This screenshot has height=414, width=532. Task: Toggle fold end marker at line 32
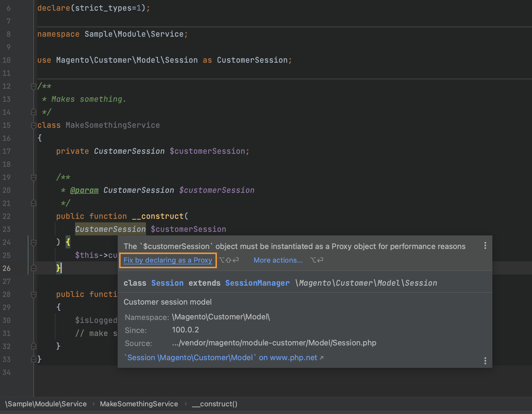34,346
